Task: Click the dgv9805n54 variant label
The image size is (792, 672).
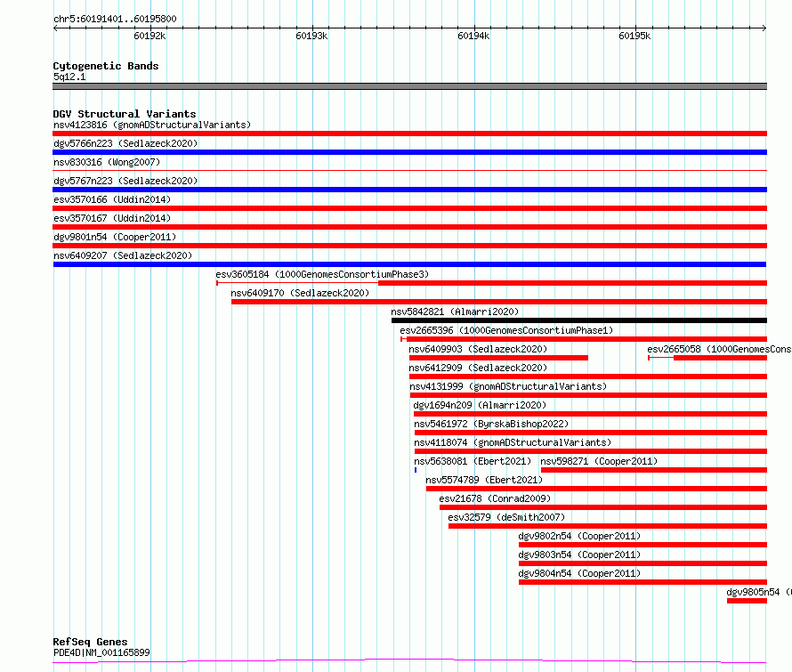Action: 759,592
